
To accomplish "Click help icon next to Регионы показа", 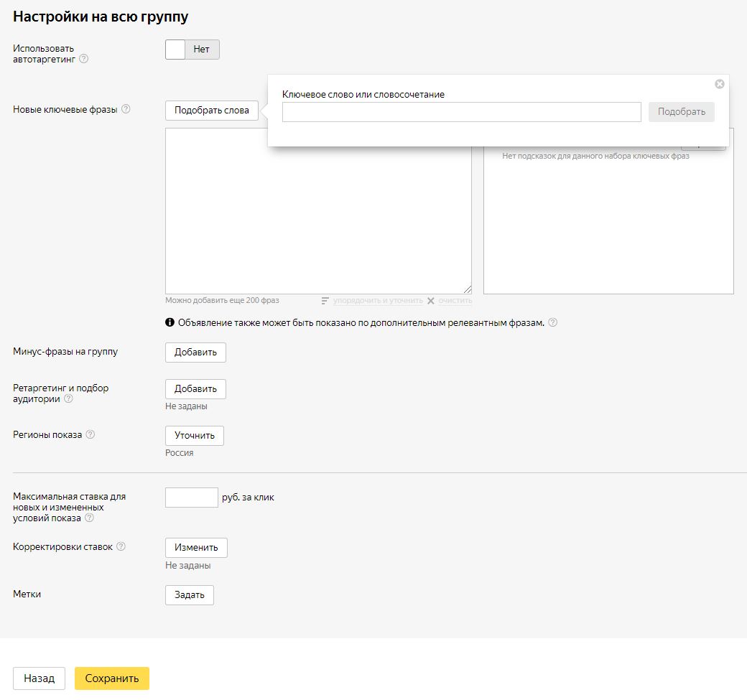I will (91, 434).
